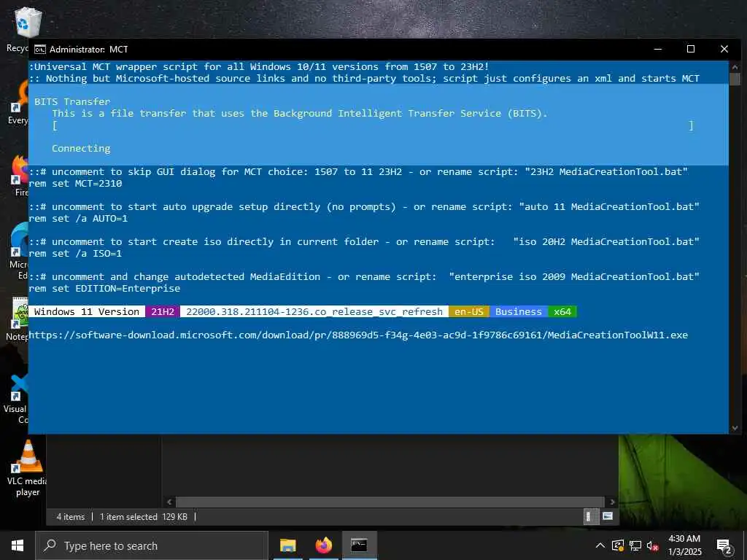Click 'rem set /a ISO=1' line
The image size is (747, 560).
(x=75, y=253)
